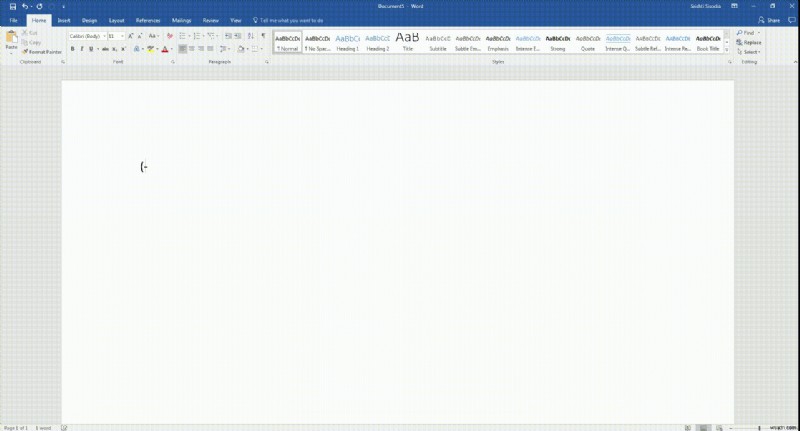The image size is (800, 431).
Task: Open the Numbering list dropdown arrow
Action: pos(203,36)
